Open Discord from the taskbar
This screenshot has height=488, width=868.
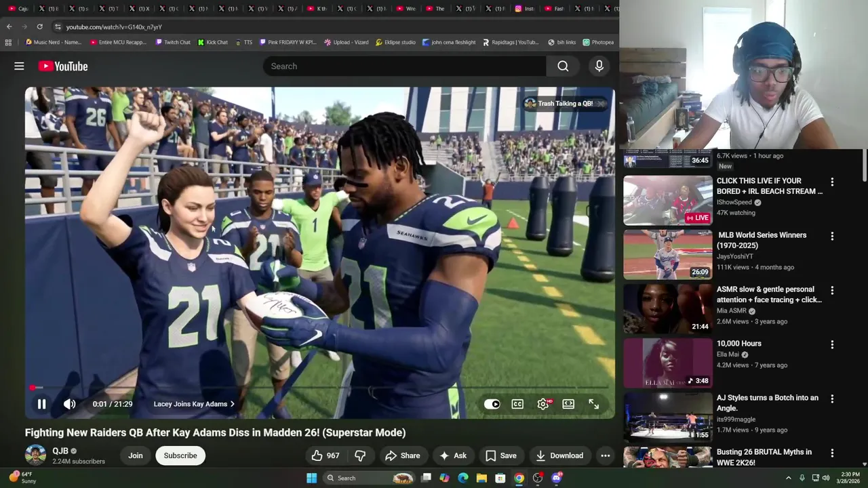coord(557,478)
